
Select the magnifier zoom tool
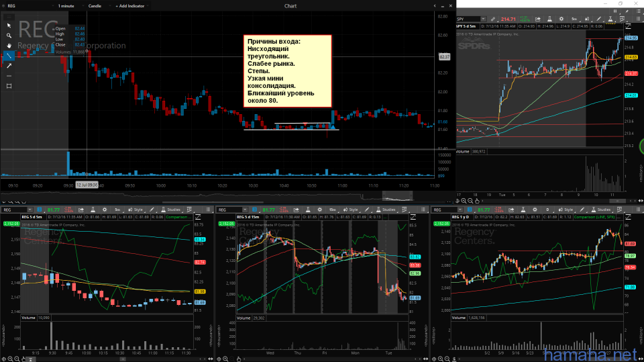(x=9, y=35)
